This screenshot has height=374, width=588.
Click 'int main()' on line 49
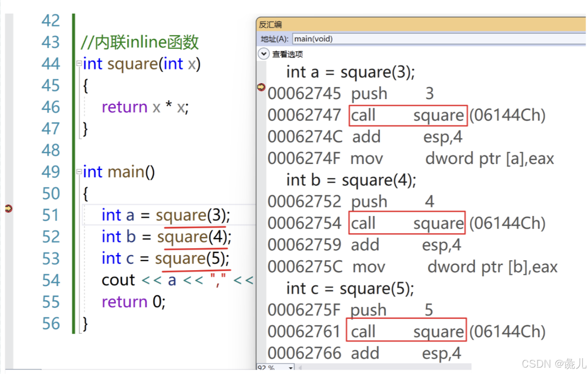(x=119, y=172)
